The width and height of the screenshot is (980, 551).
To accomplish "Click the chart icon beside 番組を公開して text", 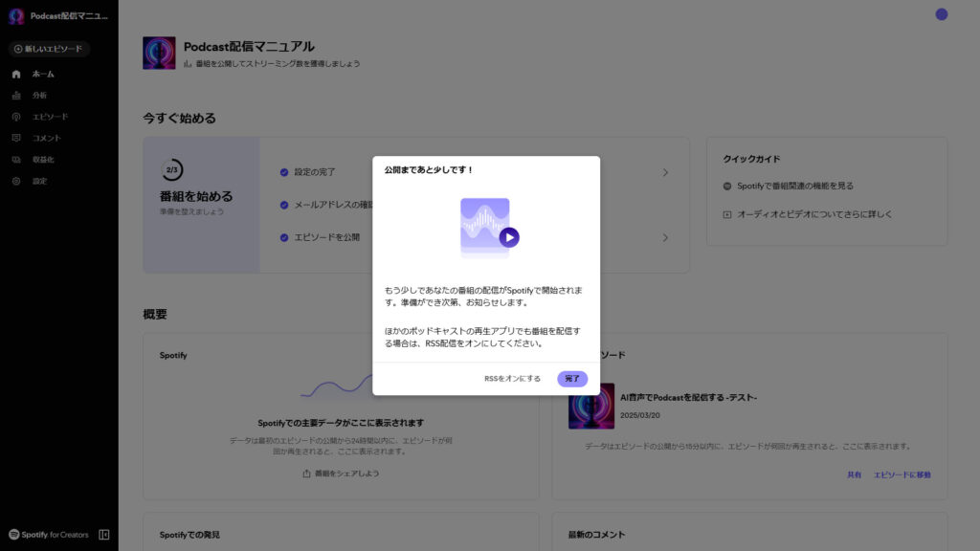I will coord(188,64).
